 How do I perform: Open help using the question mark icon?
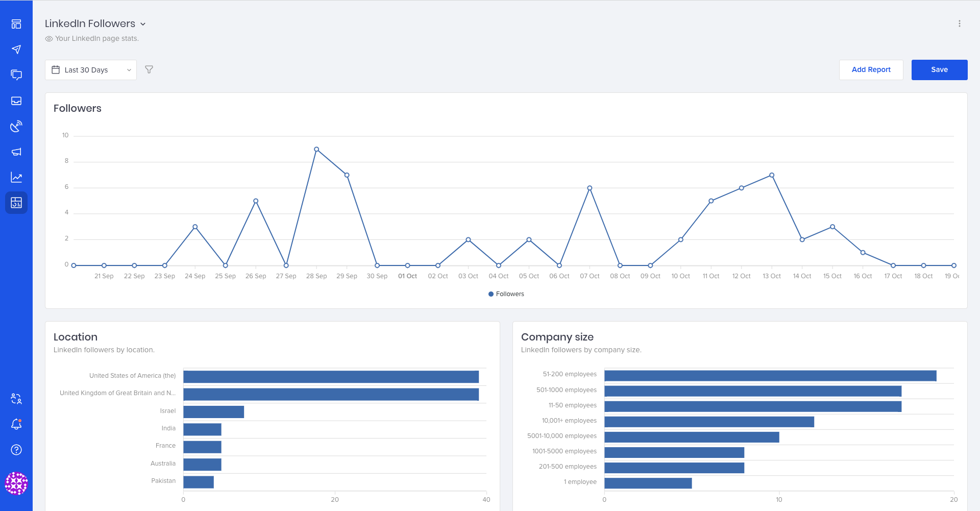tap(16, 450)
